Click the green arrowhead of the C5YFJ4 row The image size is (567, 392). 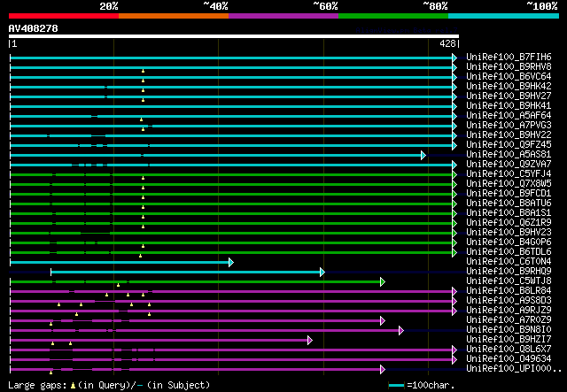[454, 175]
